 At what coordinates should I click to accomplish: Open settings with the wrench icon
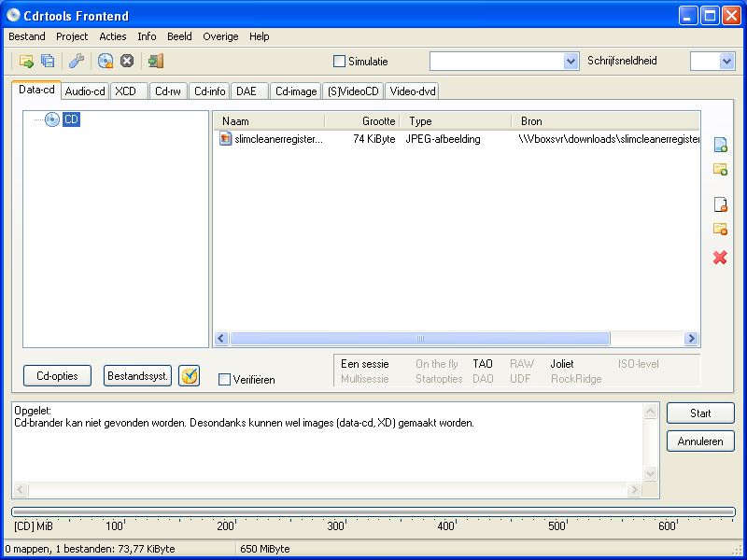(76, 60)
